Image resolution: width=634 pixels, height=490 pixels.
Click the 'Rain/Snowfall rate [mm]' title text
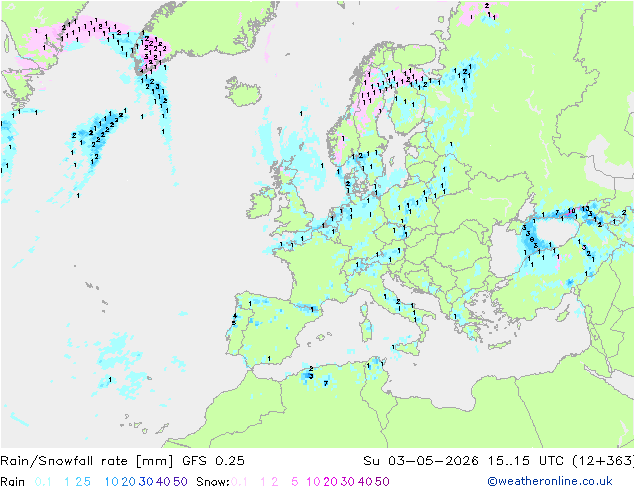87,460
